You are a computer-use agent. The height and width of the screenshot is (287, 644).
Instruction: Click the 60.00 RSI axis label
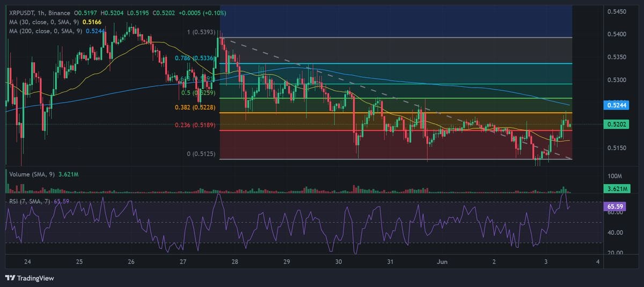click(615, 213)
